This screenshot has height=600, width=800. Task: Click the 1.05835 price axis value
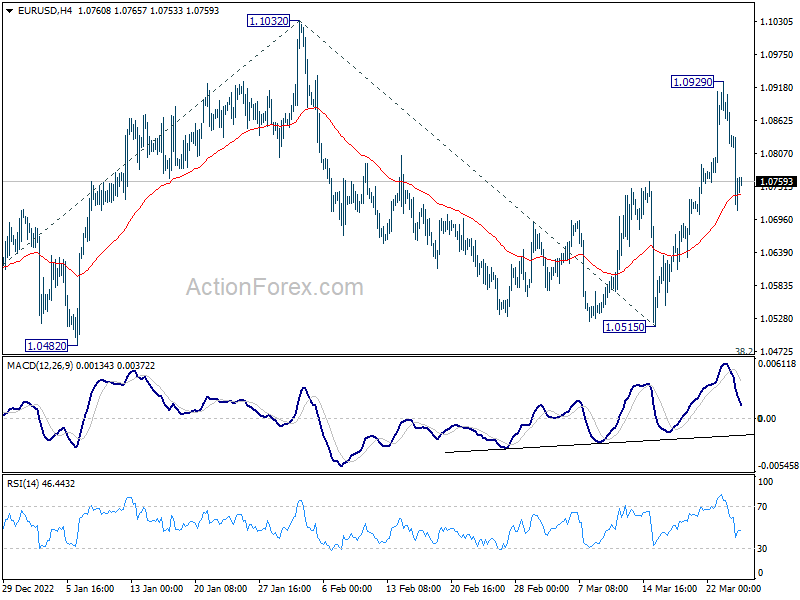(776, 286)
